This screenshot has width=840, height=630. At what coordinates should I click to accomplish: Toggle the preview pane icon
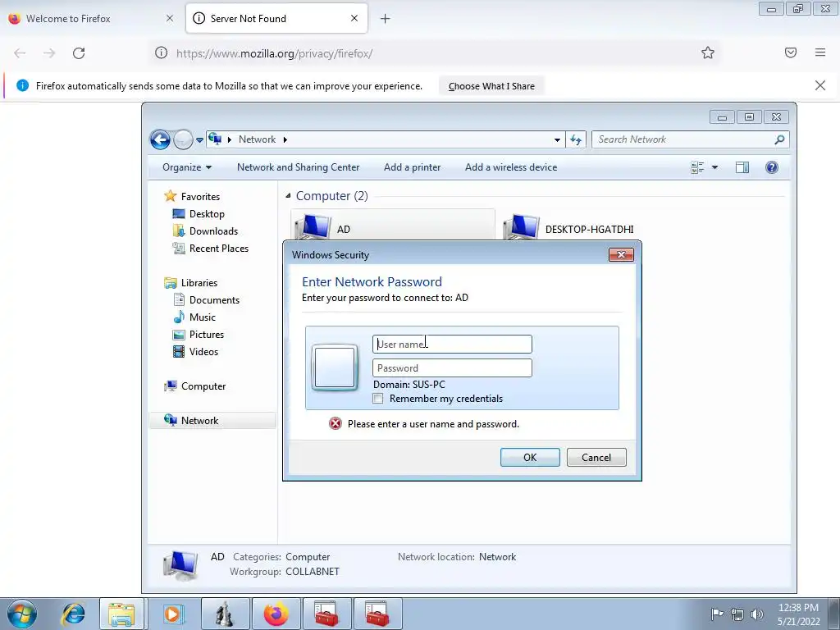pyautogui.click(x=742, y=167)
